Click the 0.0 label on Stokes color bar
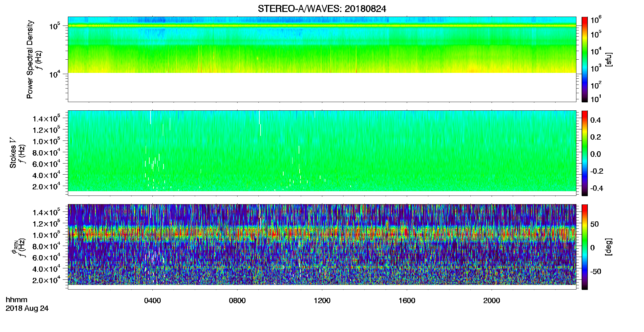The width and height of the screenshot is (644, 332). pos(595,154)
